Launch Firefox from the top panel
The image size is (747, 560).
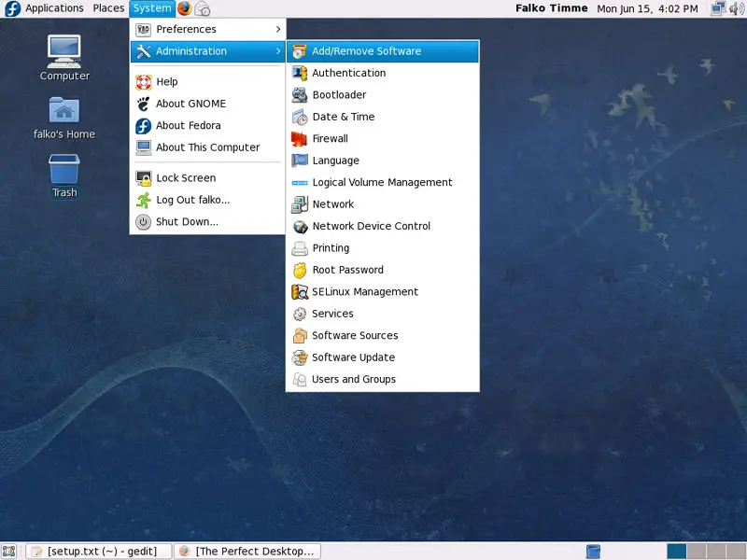[184, 8]
